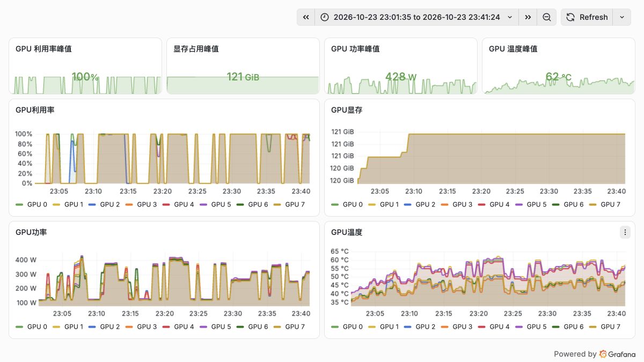Select the 121 GiB memory peak value

(x=243, y=77)
